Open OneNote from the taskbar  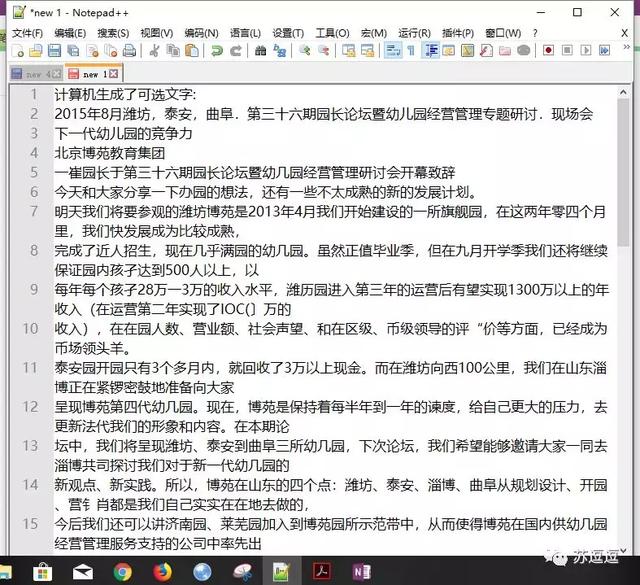[362, 572]
